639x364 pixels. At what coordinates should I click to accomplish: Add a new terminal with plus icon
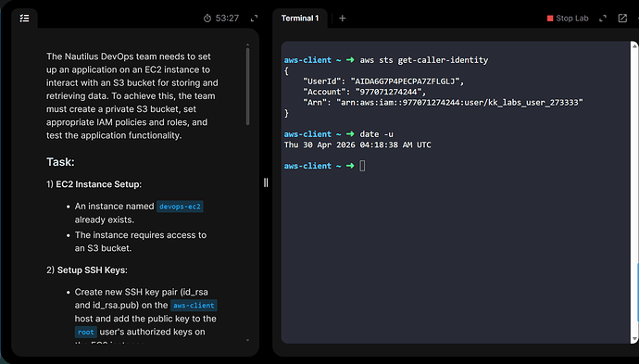343,19
